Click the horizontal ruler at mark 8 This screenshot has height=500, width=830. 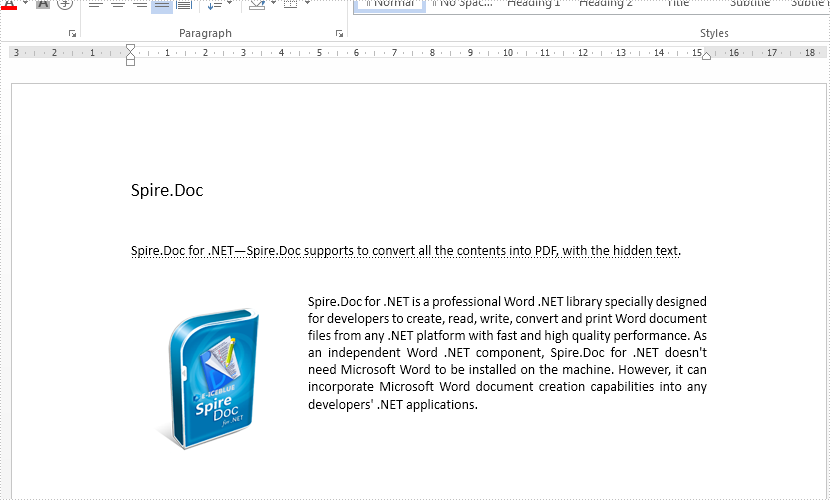pyautogui.click(x=432, y=52)
